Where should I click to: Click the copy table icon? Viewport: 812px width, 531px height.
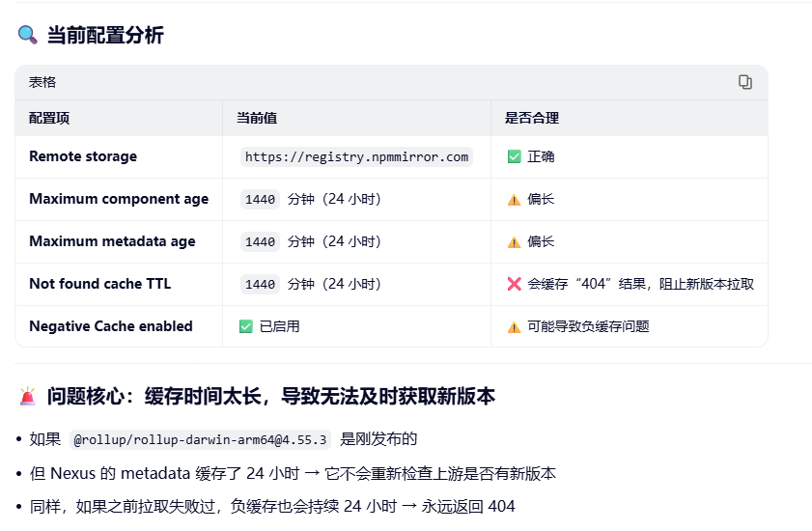click(x=744, y=82)
